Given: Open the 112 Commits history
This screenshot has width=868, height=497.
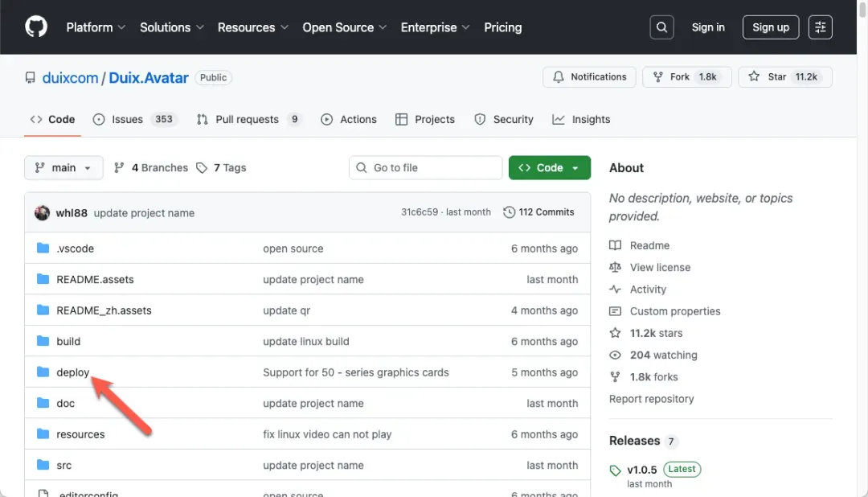Looking at the screenshot, I should (x=538, y=212).
